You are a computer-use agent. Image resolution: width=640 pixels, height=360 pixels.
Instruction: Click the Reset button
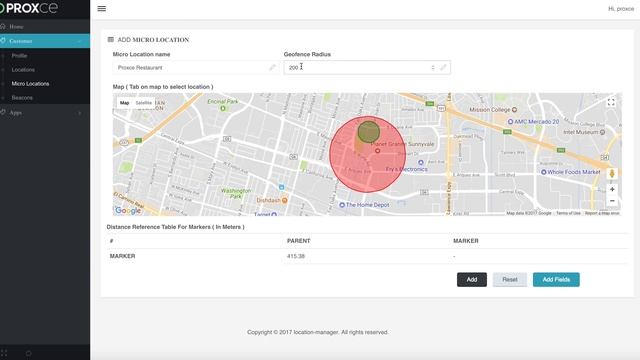click(510, 280)
